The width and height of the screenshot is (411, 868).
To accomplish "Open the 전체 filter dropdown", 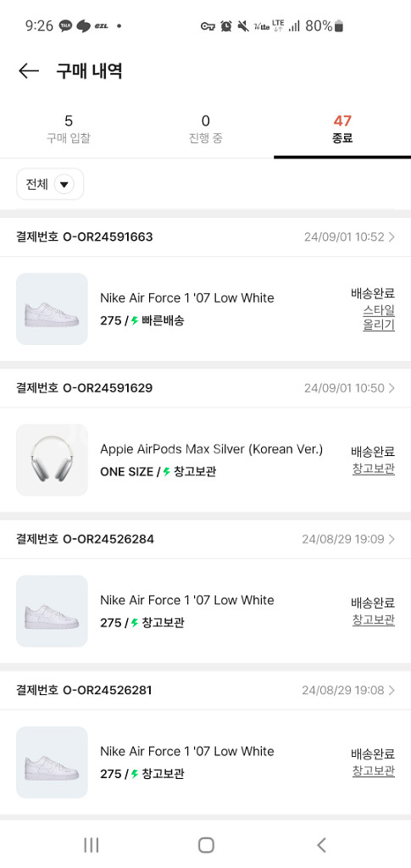I will (x=50, y=184).
